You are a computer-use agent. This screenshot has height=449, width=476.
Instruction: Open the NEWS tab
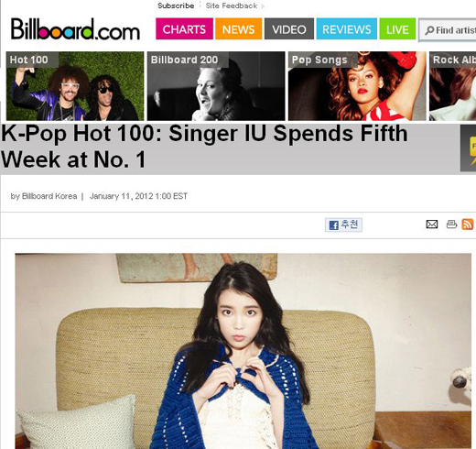[238, 29]
